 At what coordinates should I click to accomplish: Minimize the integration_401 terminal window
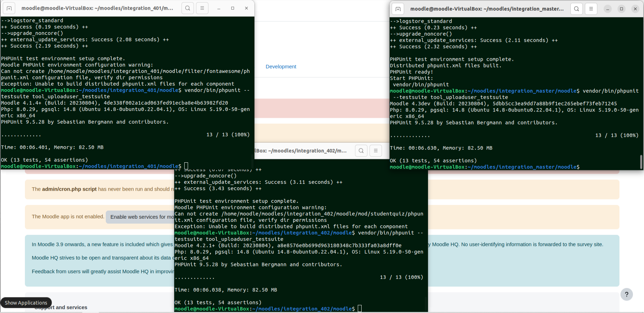click(219, 8)
